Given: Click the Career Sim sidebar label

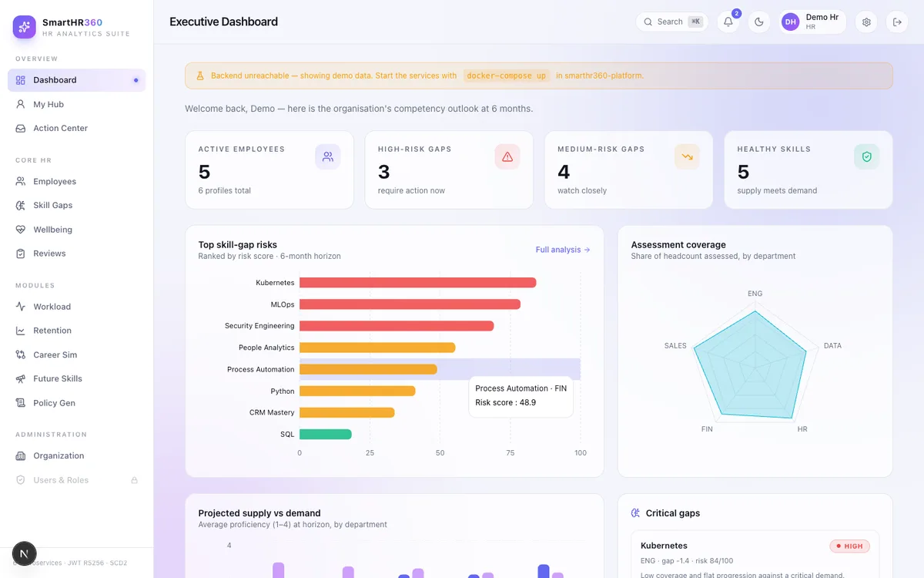Looking at the screenshot, I should coord(55,355).
